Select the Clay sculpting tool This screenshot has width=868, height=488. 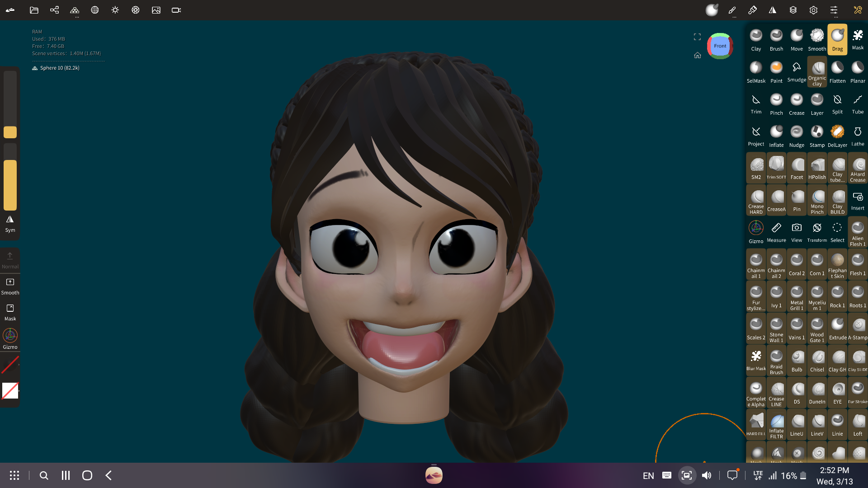(x=756, y=40)
